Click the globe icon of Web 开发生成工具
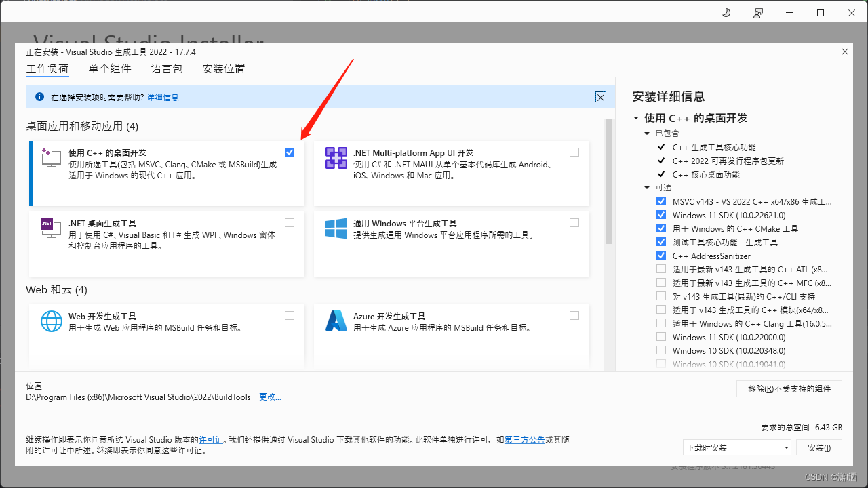Screen dimensions: 868x488 [52, 321]
